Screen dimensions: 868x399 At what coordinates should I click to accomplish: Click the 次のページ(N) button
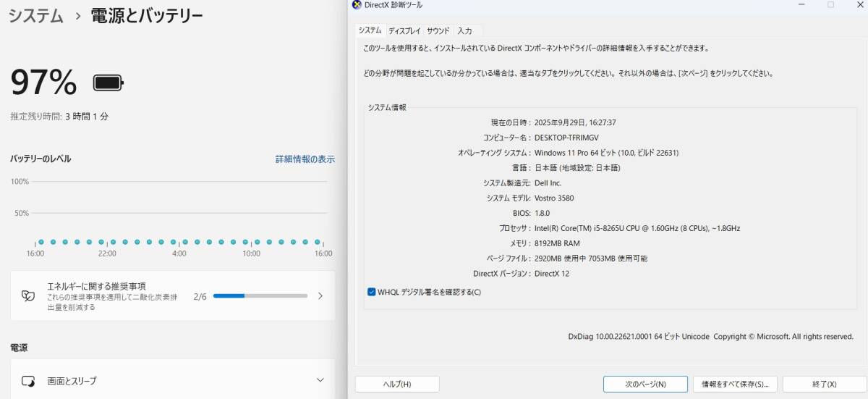645,384
